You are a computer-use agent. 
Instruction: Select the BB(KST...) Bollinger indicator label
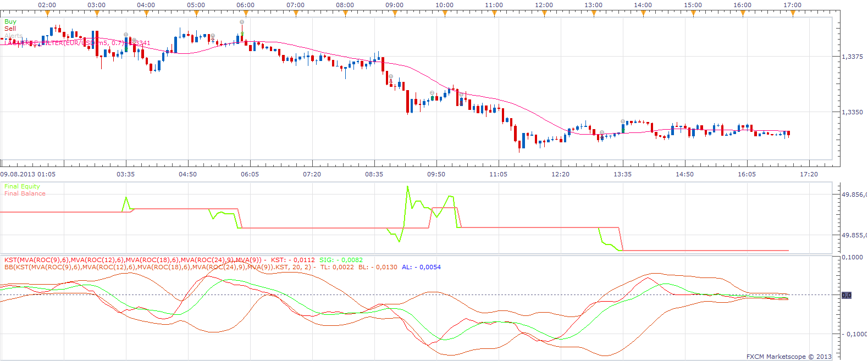(158, 267)
